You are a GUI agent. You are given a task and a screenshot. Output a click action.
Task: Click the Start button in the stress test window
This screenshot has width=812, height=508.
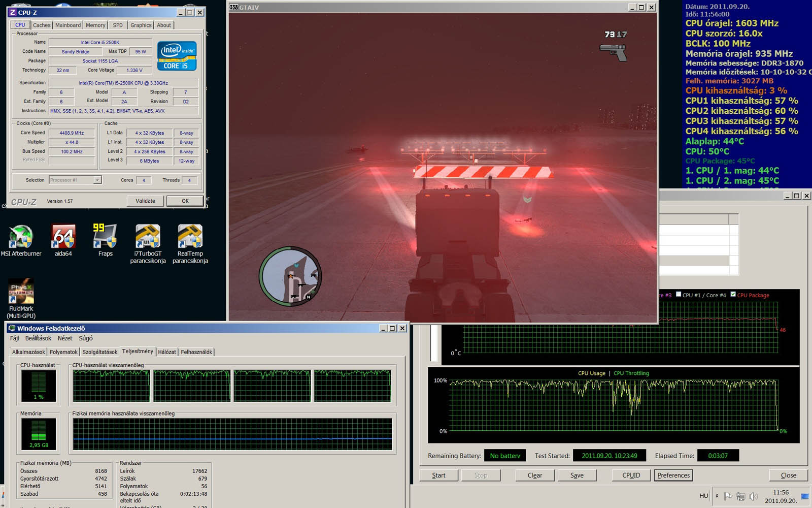[x=438, y=475]
